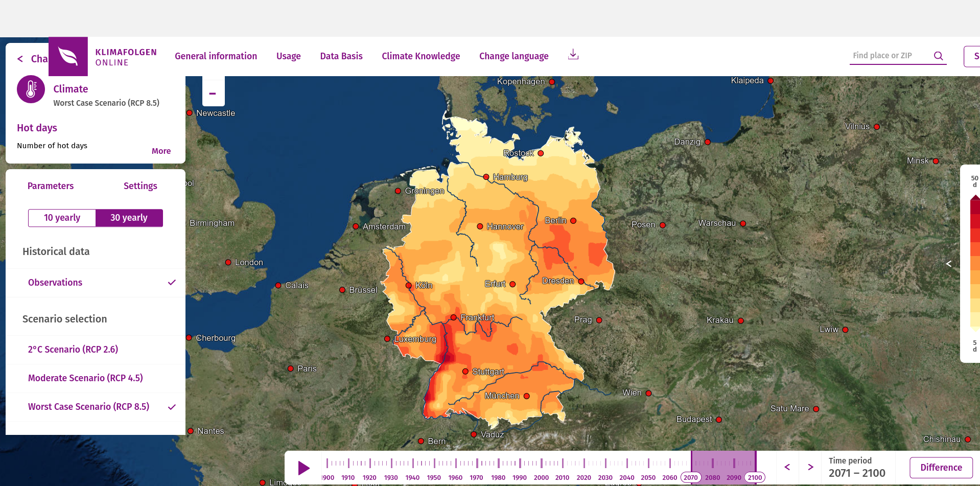
Task: Click the circled 2100 timeline label
Action: (755, 477)
